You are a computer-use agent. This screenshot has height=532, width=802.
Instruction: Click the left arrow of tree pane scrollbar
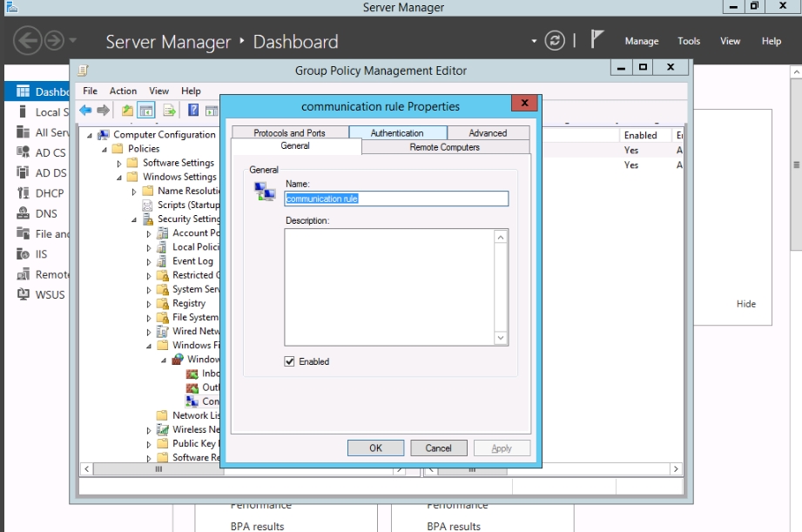coord(86,469)
